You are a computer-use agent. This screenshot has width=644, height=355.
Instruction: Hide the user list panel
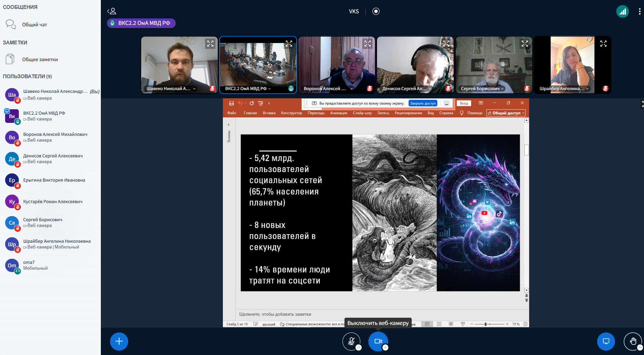(112, 11)
